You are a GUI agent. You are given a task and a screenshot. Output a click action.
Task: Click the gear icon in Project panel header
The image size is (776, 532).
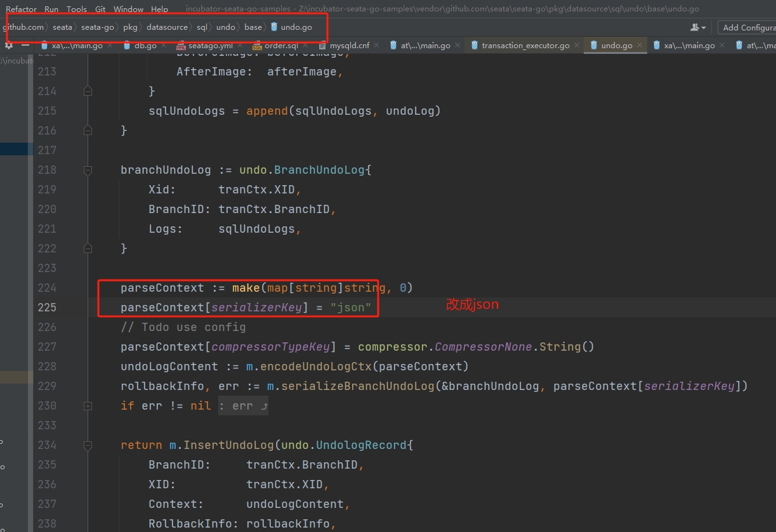pos(8,46)
